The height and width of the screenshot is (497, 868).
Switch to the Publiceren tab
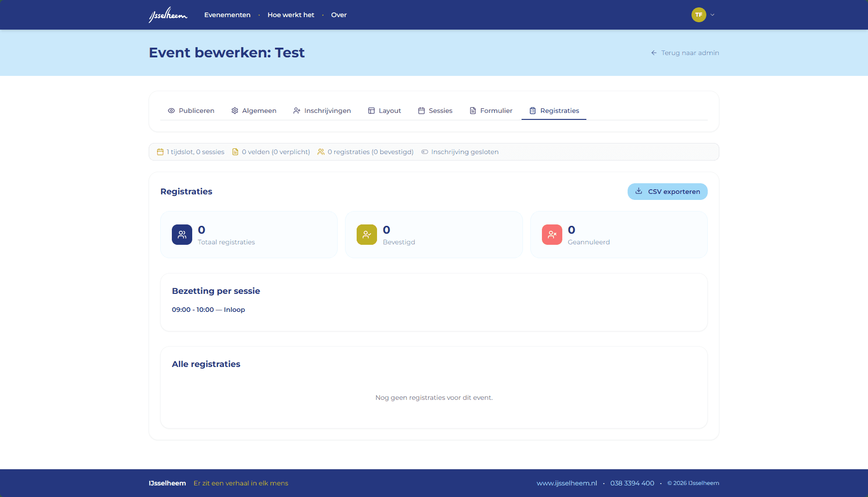[x=191, y=111]
